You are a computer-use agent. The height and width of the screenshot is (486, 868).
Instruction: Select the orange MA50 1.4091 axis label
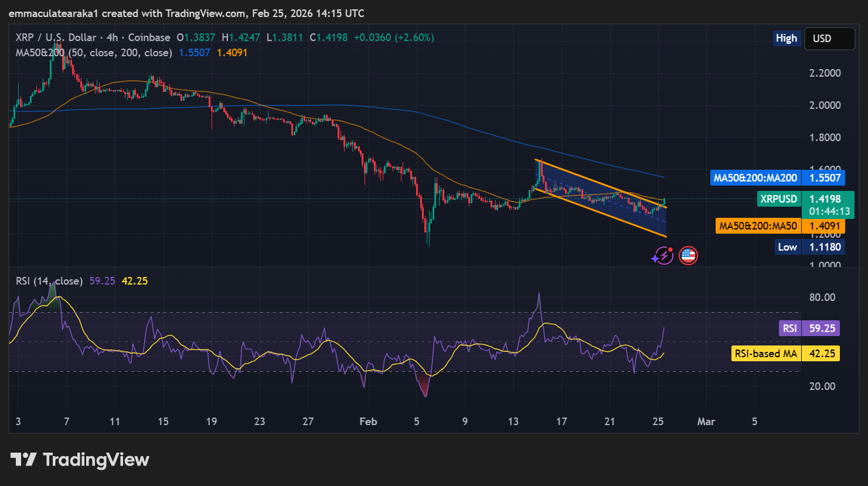click(x=780, y=226)
